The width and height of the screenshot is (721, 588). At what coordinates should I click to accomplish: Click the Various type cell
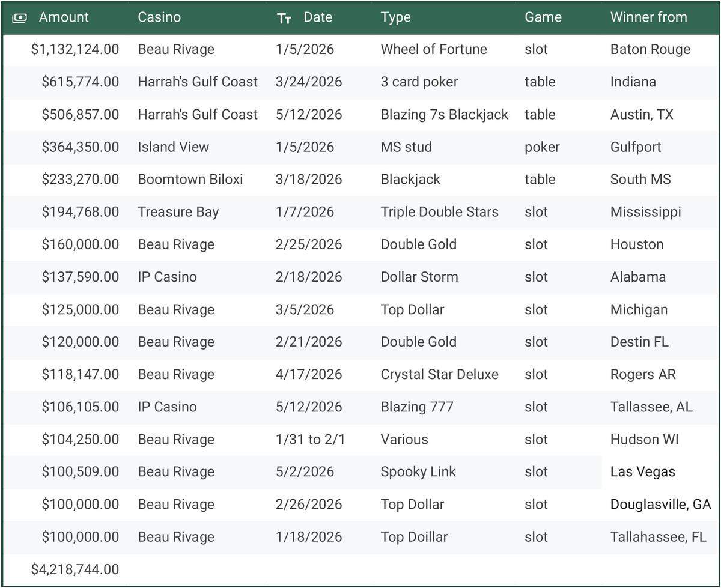[x=404, y=438]
